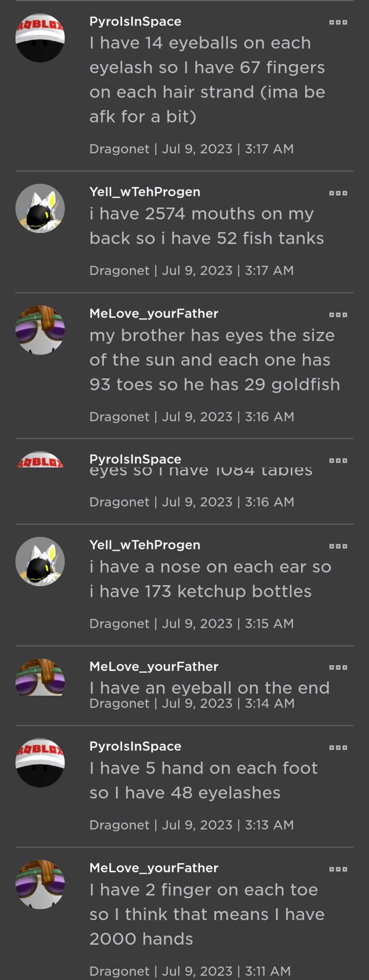Image resolution: width=369 pixels, height=980 pixels.
Task: Open PyroIsInSpace avatar on the 67 fingers post
Action: tap(40, 38)
